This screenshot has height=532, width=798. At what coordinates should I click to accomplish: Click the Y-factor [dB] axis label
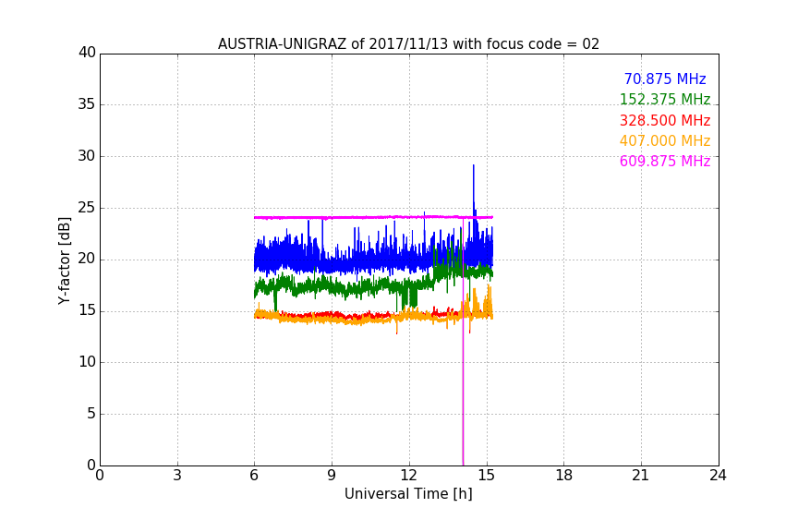pyautogui.click(x=64, y=260)
